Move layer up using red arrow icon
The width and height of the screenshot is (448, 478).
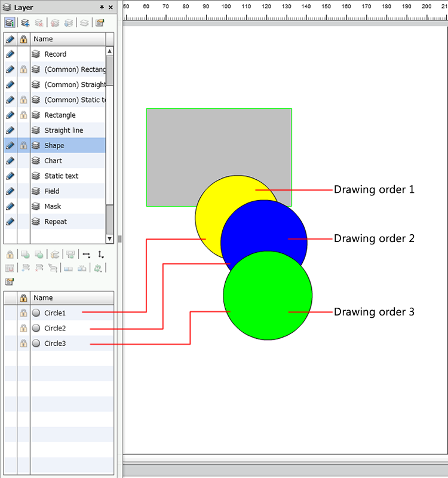coord(55,23)
